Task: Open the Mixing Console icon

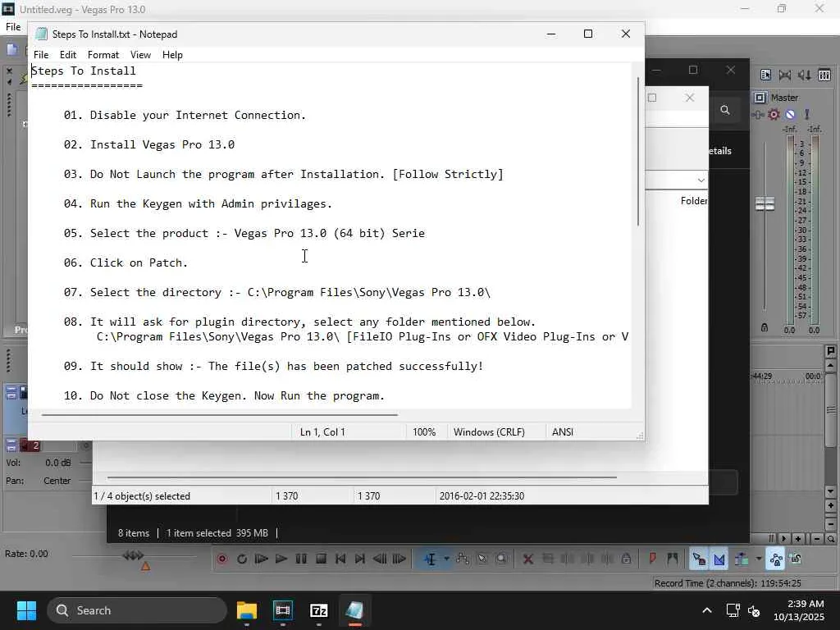Action: point(824,75)
